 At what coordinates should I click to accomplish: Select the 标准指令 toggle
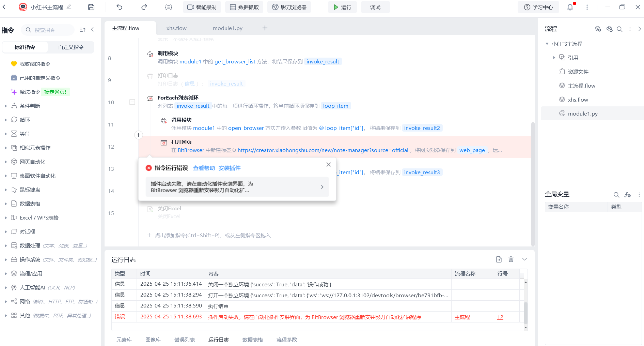point(25,47)
